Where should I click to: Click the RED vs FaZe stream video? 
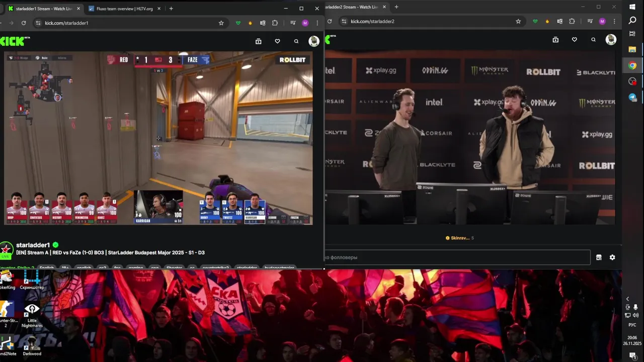(158, 138)
